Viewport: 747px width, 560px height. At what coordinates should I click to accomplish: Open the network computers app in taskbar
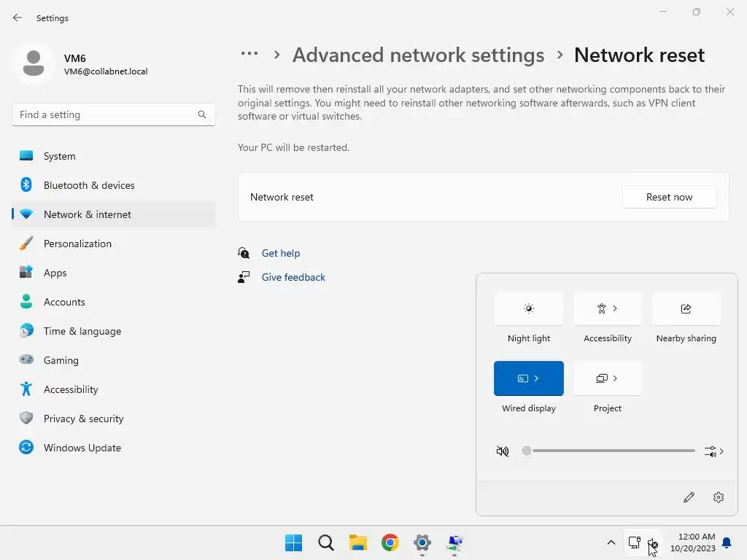tap(454, 542)
